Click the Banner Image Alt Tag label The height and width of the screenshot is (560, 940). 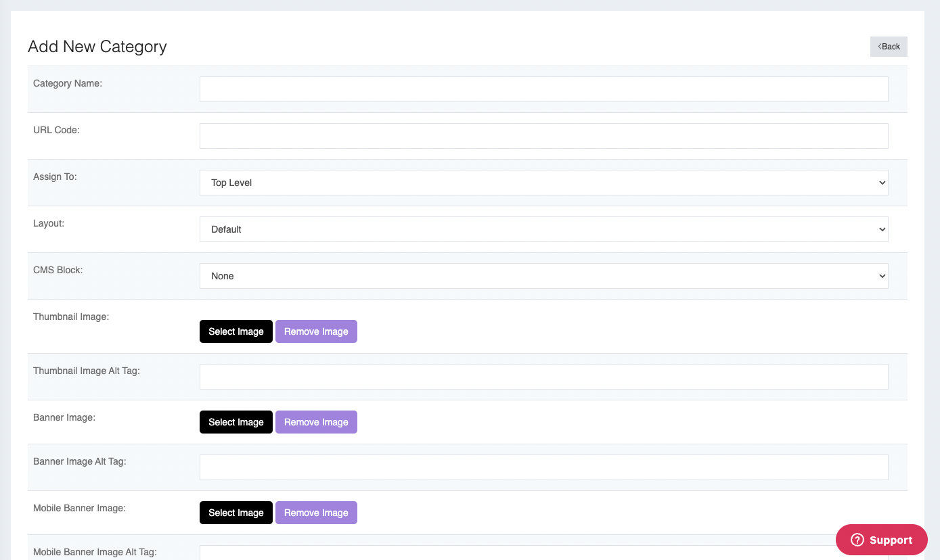point(80,461)
